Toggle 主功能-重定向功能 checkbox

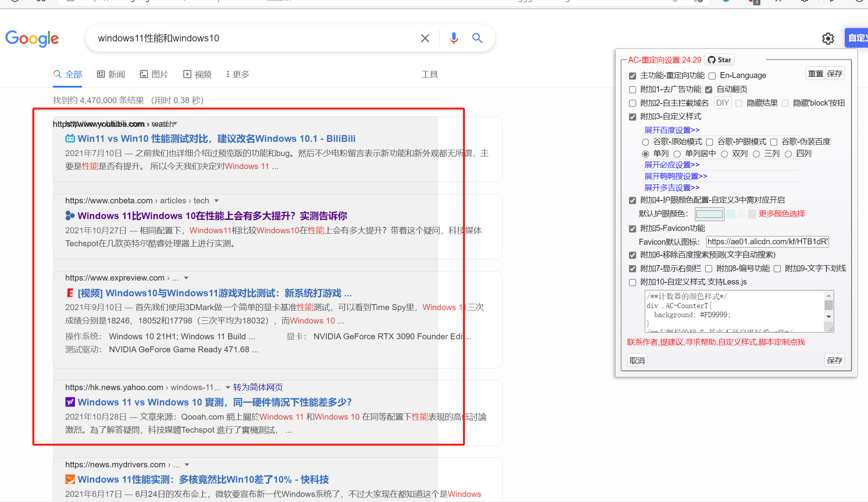coord(633,76)
